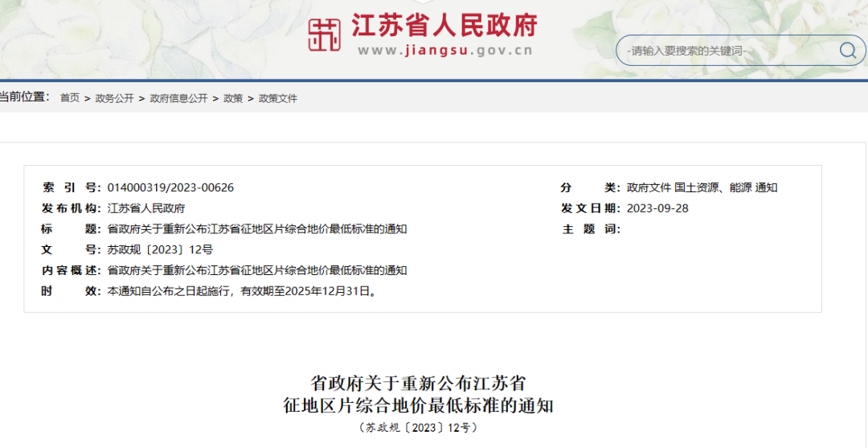The image size is (868, 448).
Task: Click the 发布机构 label
Action: coord(71,209)
